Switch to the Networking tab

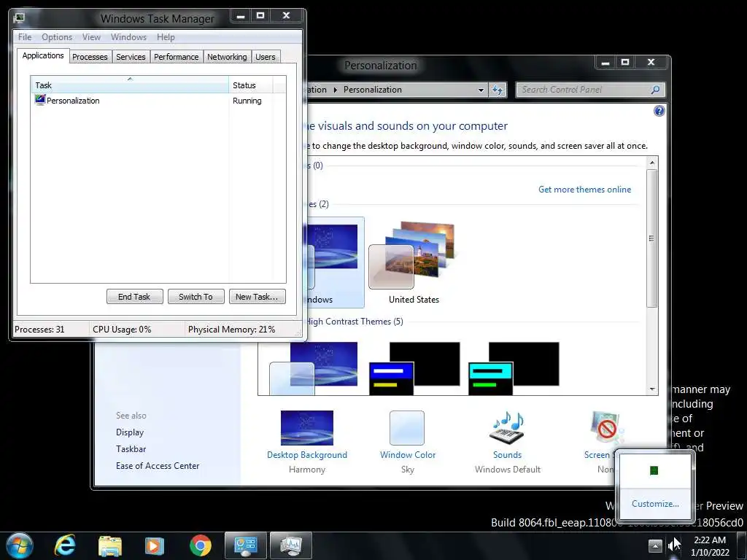(228, 57)
